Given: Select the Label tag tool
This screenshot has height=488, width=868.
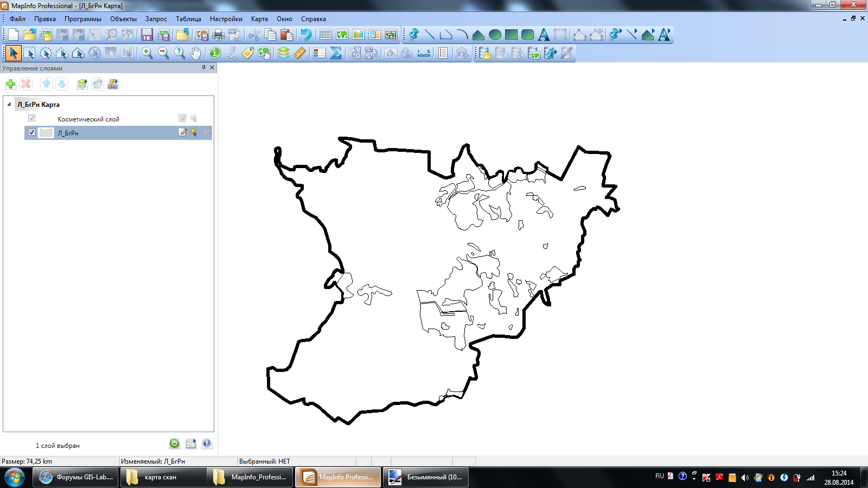Looking at the screenshot, I should tap(248, 53).
